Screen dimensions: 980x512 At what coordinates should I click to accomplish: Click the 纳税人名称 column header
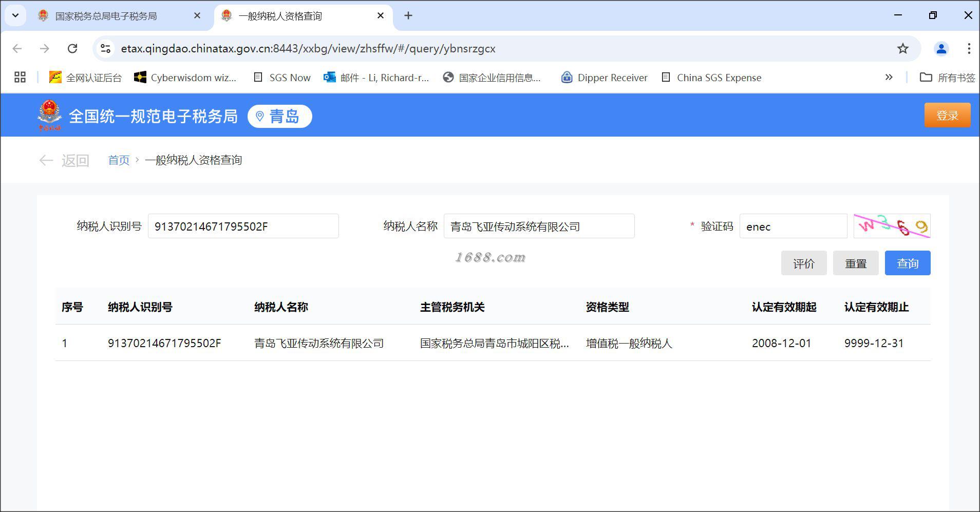pos(281,307)
